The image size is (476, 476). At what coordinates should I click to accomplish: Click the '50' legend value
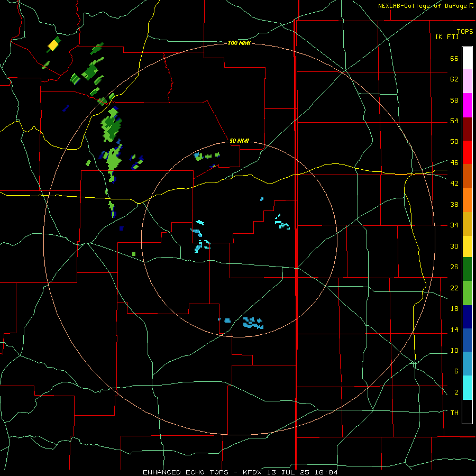pos(454,141)
